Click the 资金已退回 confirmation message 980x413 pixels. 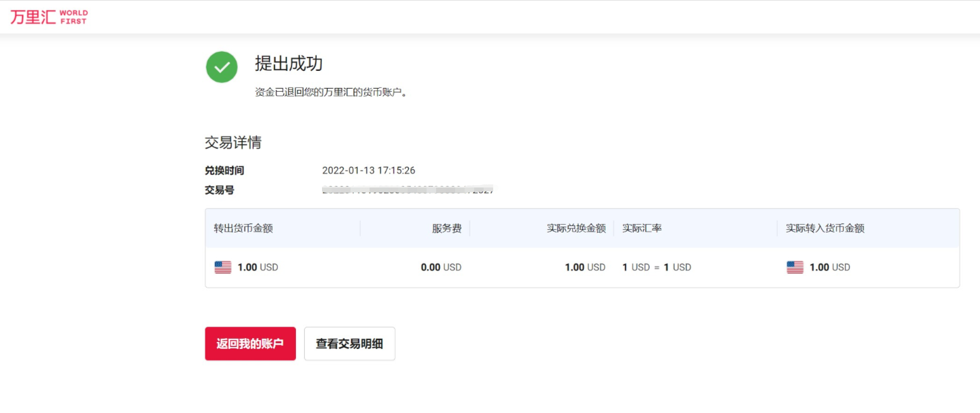330,92
